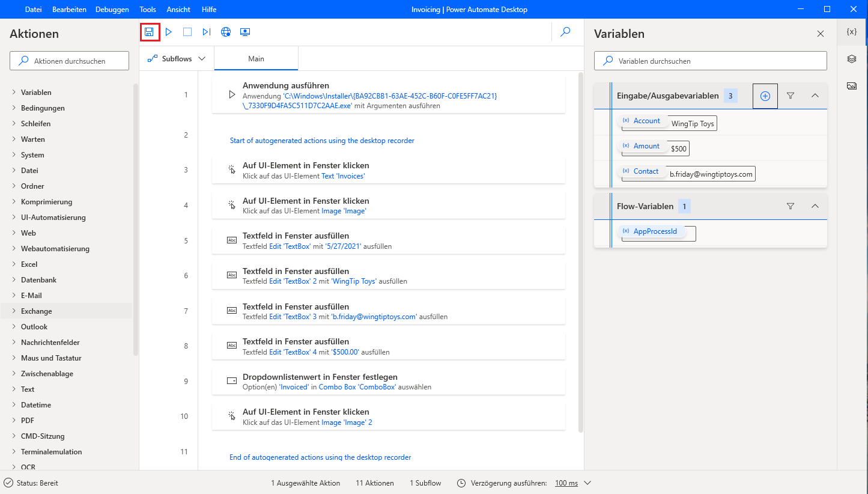868x494 pixels.
Task: Launch the web recorder globe icon
Action: tap(226, 32)
